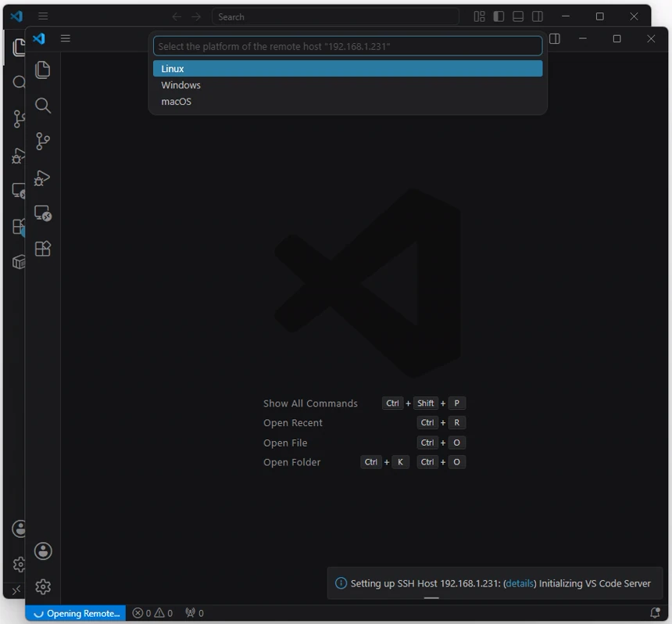The width and height of the screenshot is (672, 624).
Task: Click info icon in SSH setup notification
Action: tap(341, 583)
